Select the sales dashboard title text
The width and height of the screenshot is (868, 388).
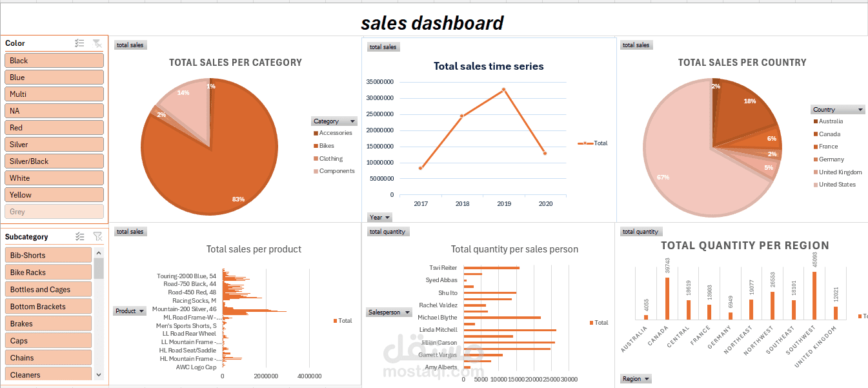(432, 23)
